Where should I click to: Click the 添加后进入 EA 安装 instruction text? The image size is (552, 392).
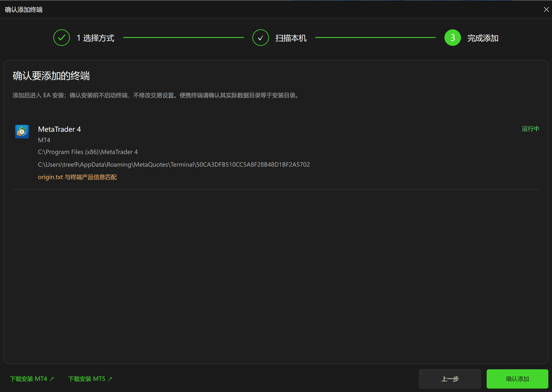pyautogui.click(x=156, y=95)
